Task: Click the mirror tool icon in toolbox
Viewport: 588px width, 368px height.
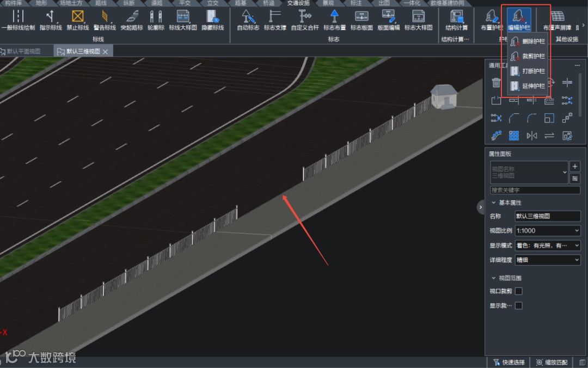Action: (x=532, y=136)
